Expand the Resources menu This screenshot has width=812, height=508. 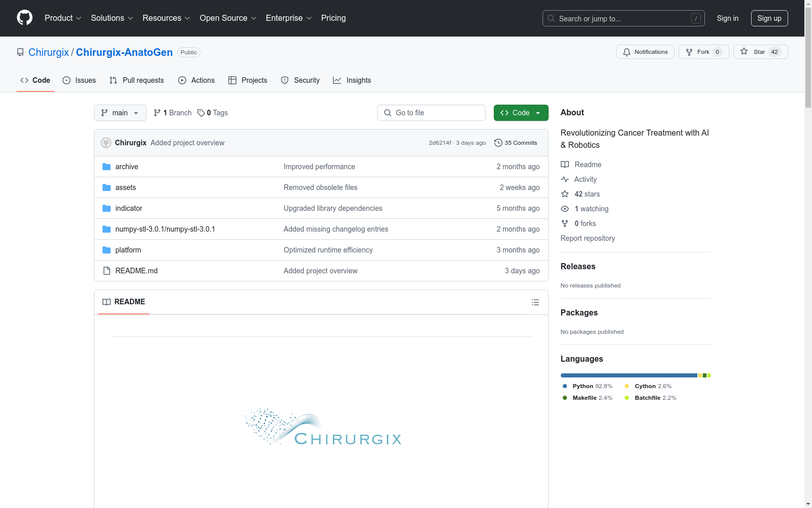[x=166, y=18]
